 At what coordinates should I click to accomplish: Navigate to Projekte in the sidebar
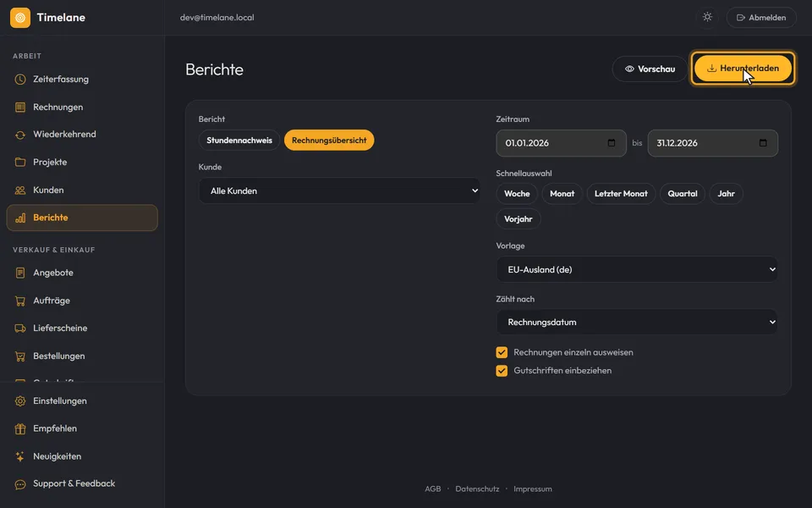pos(82,163)
